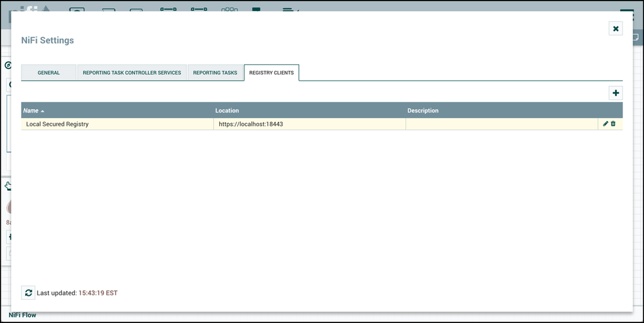Sort table by Location column header

[309, 110]
